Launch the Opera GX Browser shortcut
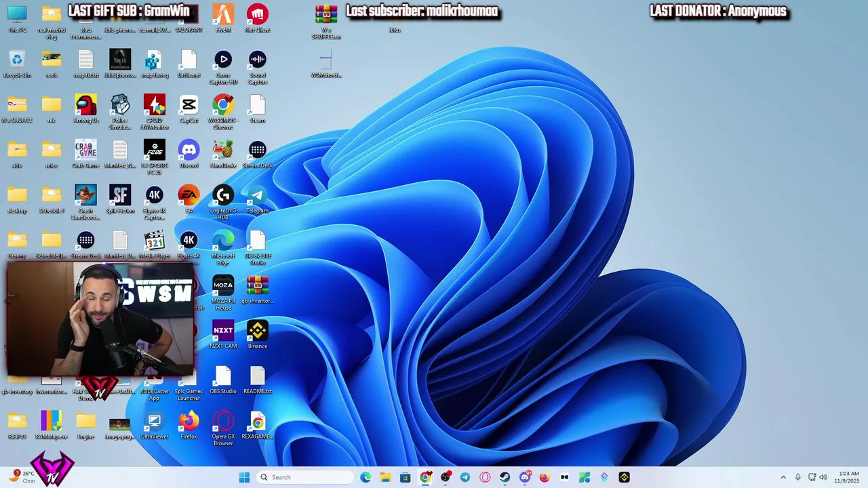The height and width of the screenshot is (488, 868). pyautogui.click(x=223, y=428)
